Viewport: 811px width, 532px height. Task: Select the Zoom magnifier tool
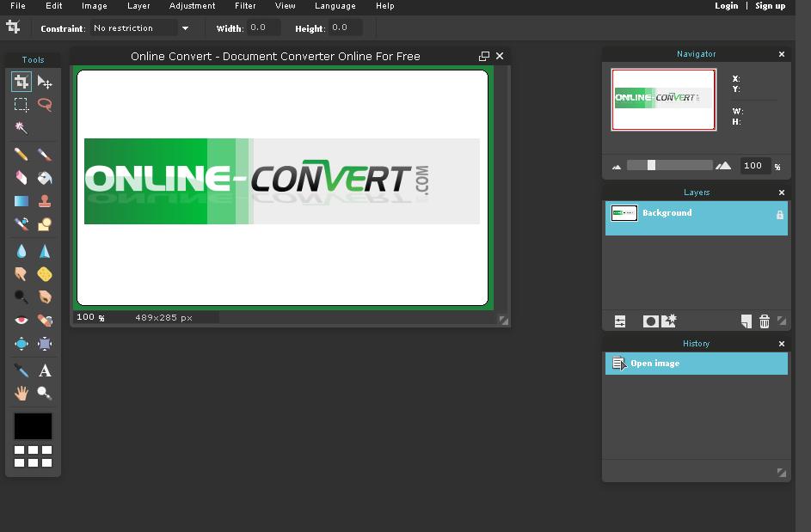pyautogui.click(x=45, y=394)
